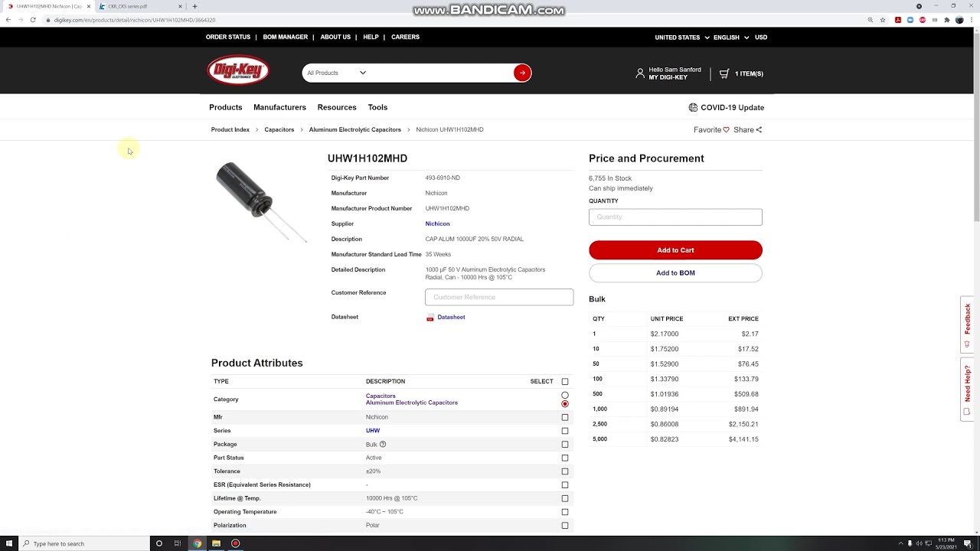Open a new browser tab
The height and width of the screenshot is (551, 980).
pos(194,6)
